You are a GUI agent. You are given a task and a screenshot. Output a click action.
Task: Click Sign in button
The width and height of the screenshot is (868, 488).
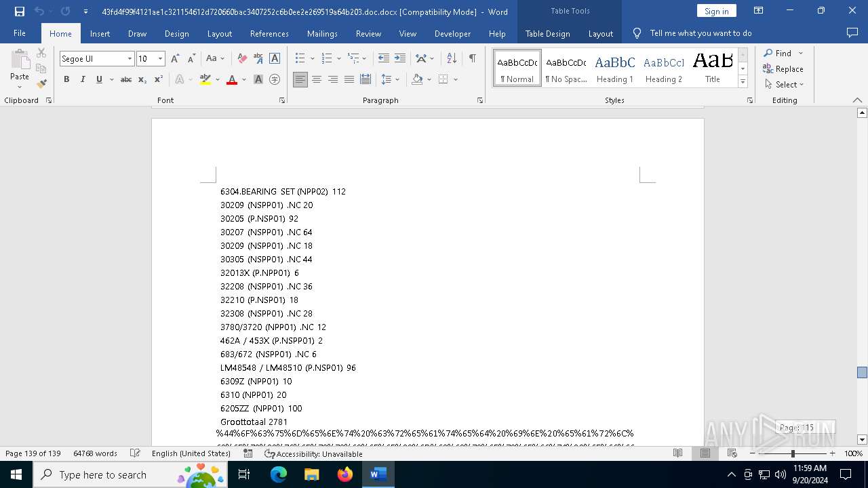point(716,11)
